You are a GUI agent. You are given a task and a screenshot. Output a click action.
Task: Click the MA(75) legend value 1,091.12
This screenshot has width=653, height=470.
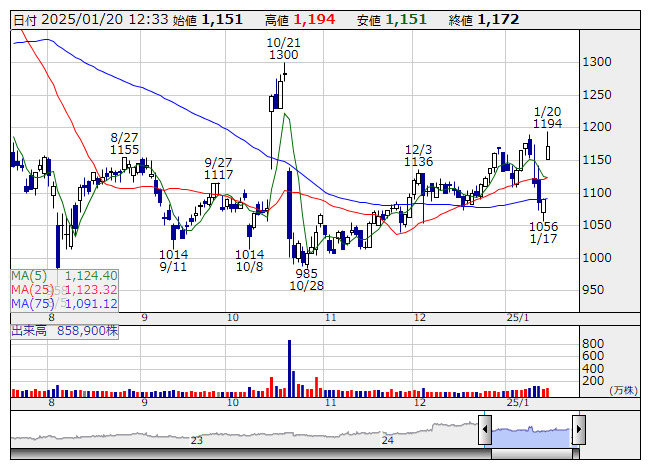click(x=91, y=304)
